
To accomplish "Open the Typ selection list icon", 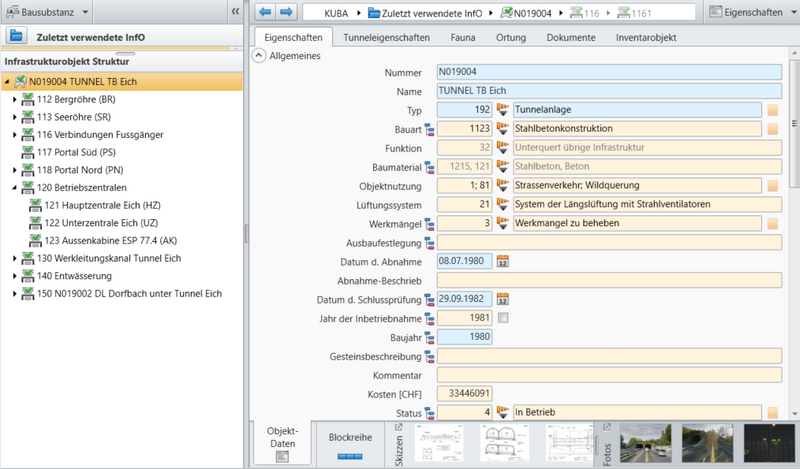I will point(503,110).
